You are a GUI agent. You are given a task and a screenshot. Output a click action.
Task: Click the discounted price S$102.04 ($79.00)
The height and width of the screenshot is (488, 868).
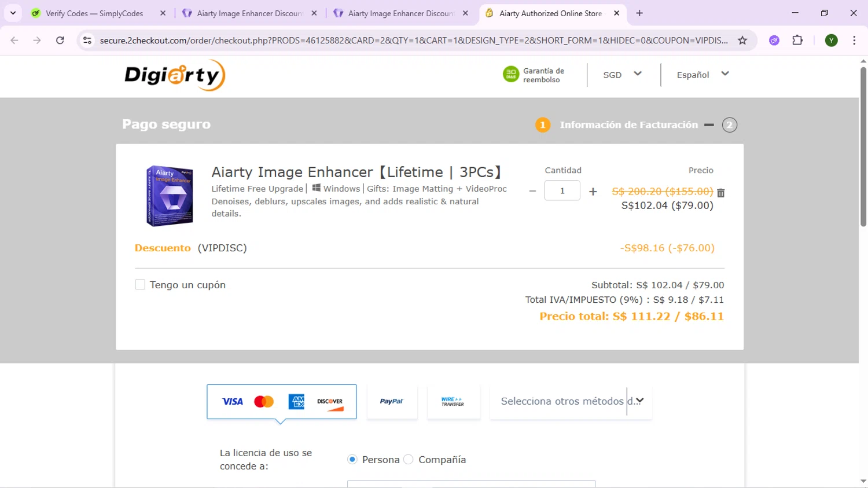pyautogui.click(x=667, y=206)
